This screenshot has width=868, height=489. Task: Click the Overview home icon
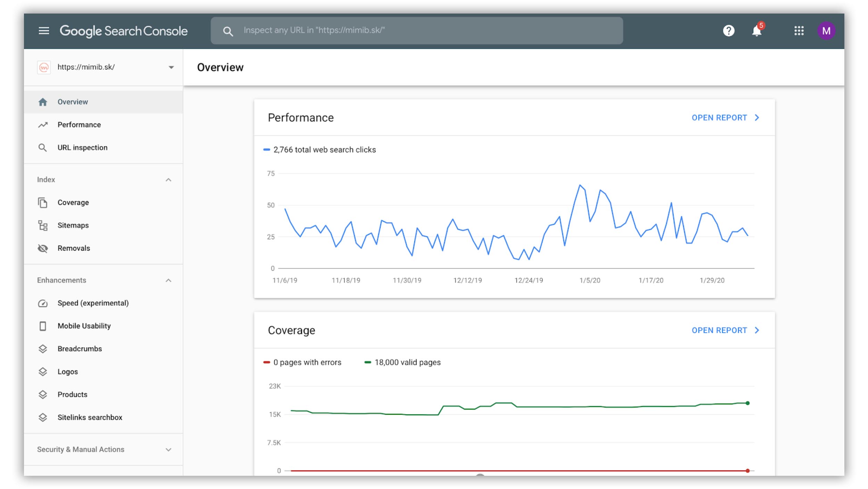coord(43,102)
